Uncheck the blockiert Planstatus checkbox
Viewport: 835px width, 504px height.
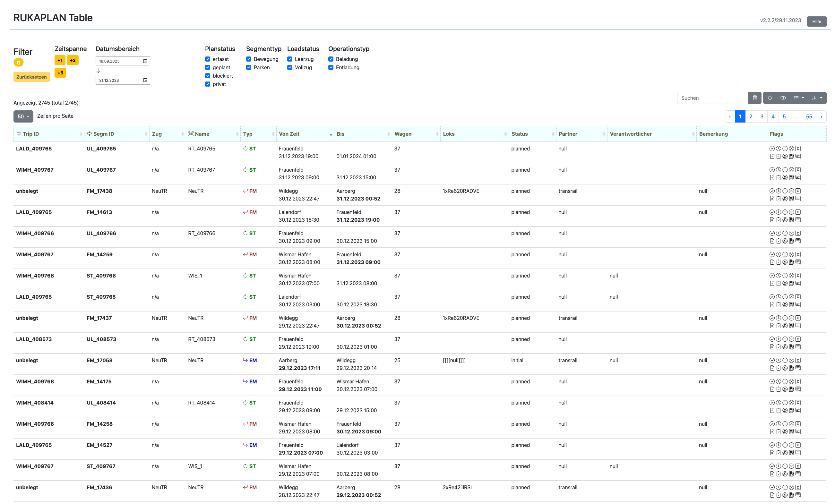point(208,76)
